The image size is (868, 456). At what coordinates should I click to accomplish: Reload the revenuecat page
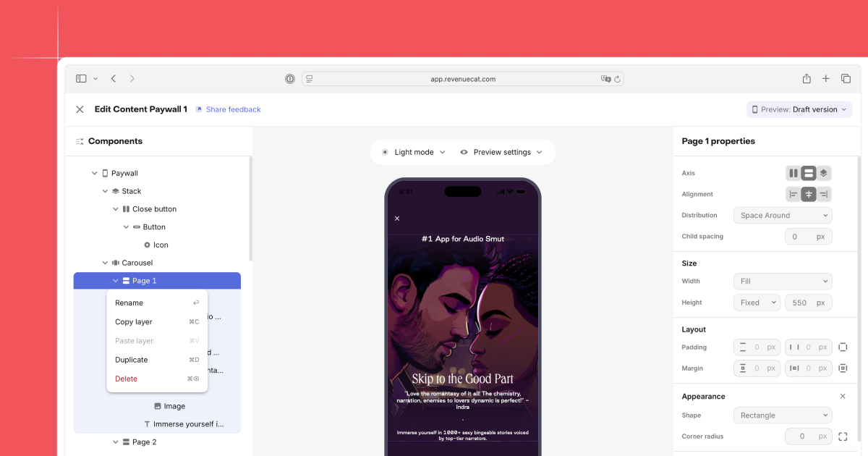point(618,79)
